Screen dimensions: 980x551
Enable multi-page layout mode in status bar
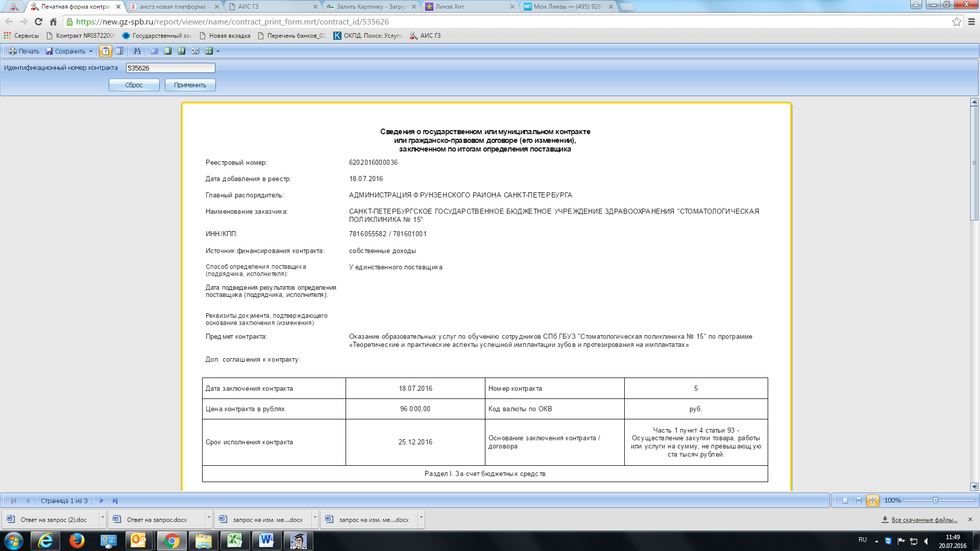coord(873,500)
